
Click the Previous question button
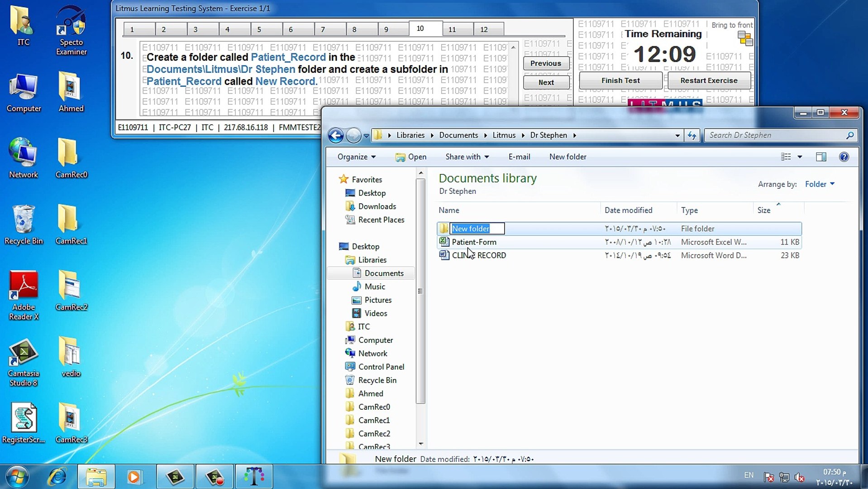click(546, 63)
